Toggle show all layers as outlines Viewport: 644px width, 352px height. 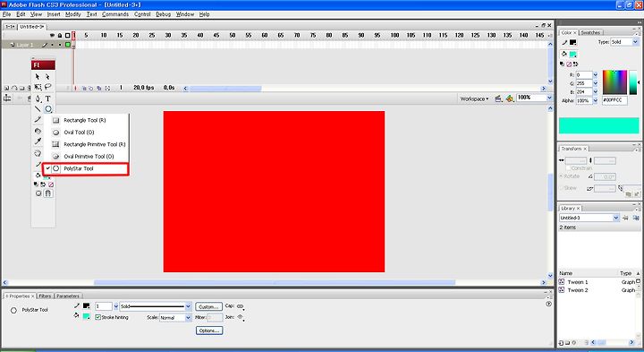point(68,35)
